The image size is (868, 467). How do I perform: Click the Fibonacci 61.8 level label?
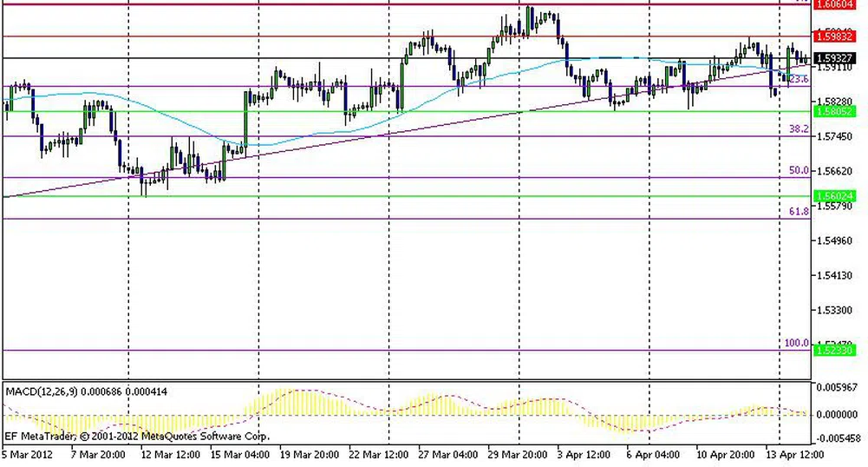[799, 211]
